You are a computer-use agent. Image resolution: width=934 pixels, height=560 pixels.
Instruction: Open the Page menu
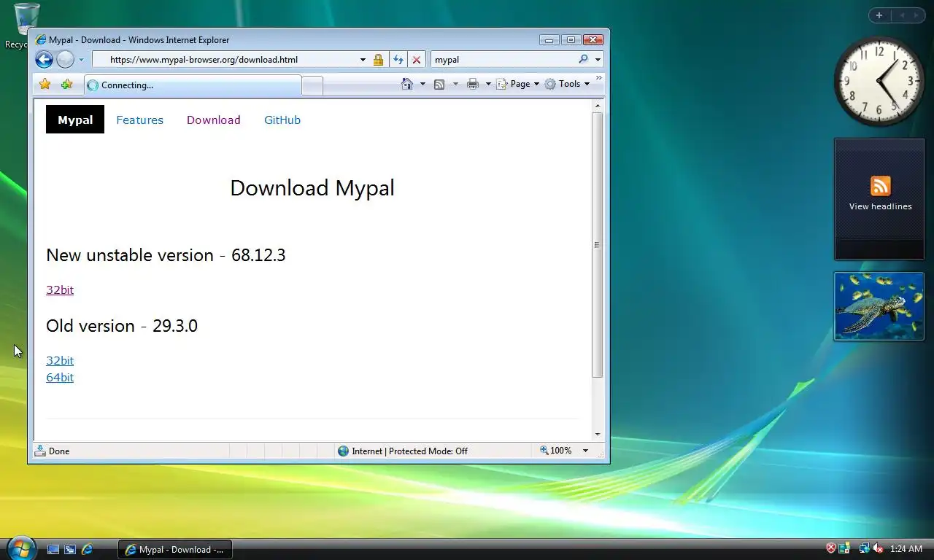click(518, 84)
